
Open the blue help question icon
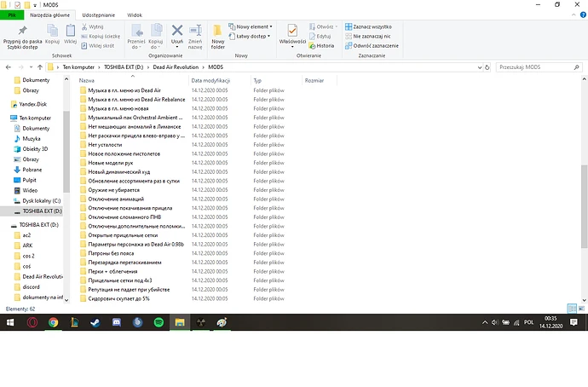click(x=583, y=15)
